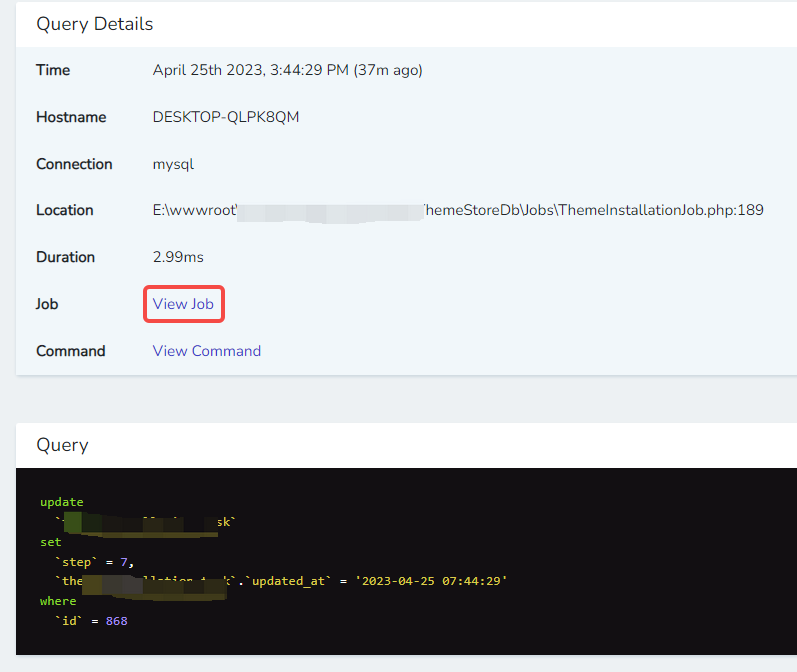Click the `step` = 7 line
Screen dimensions: 797x672
point(95,562)
